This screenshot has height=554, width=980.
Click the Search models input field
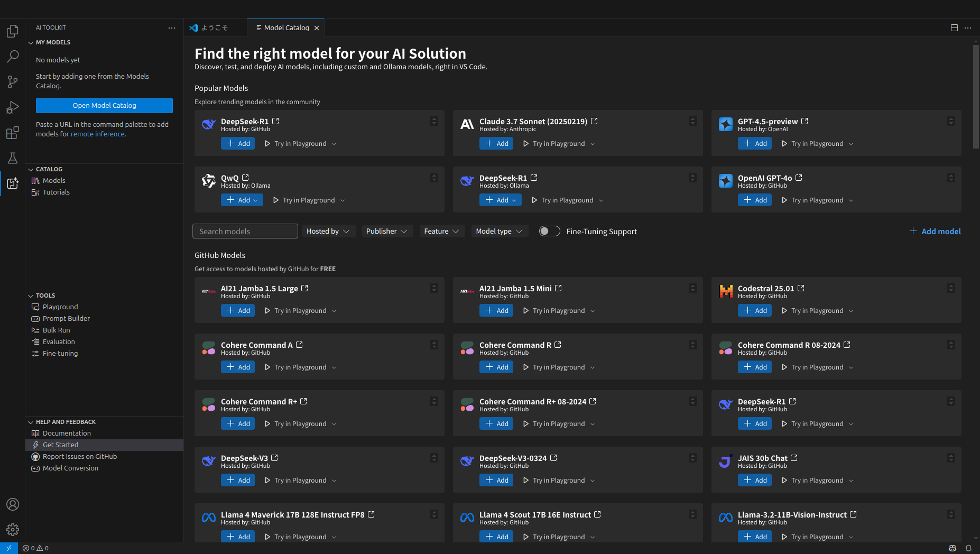click(x=245, y=231)
